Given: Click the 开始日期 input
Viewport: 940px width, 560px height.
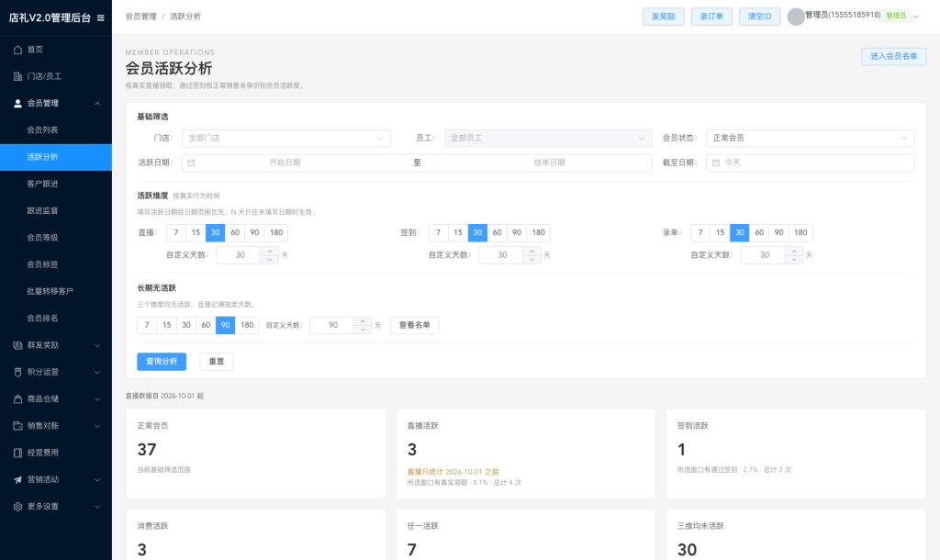Looking at the screenshot, I should coord(285,163).
